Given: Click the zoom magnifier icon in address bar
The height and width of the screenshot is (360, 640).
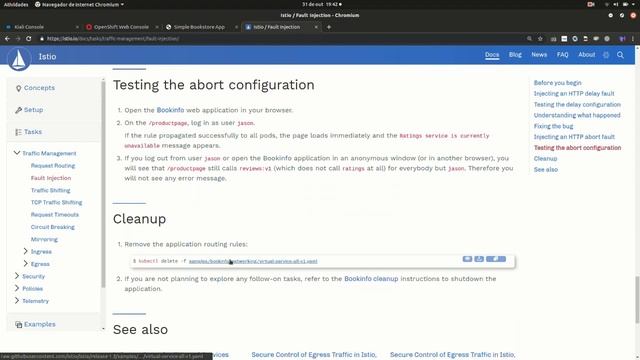Looking at the screenshot, I should pos(529,38).
